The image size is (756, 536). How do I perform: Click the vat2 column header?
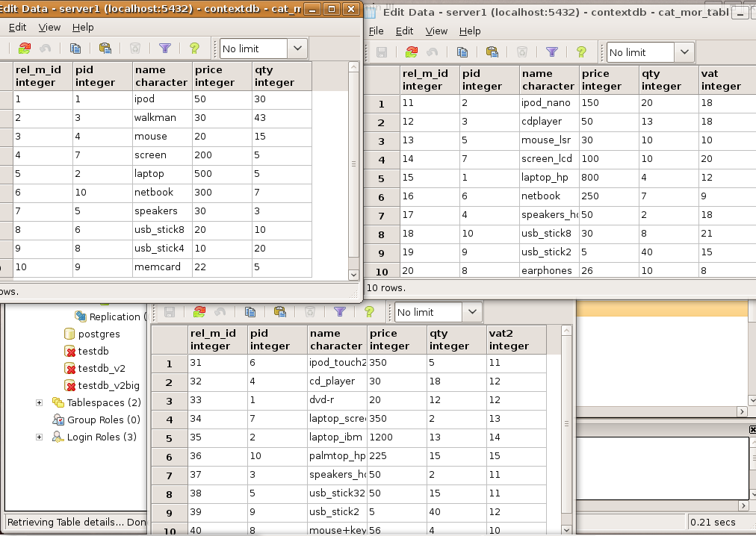click(516, 340)
